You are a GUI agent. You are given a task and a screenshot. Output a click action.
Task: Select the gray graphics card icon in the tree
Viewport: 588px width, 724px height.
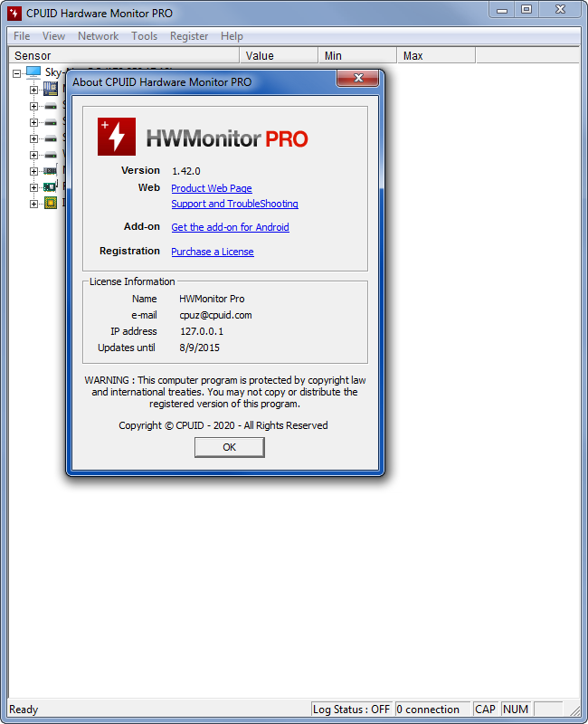click(51, 171)
